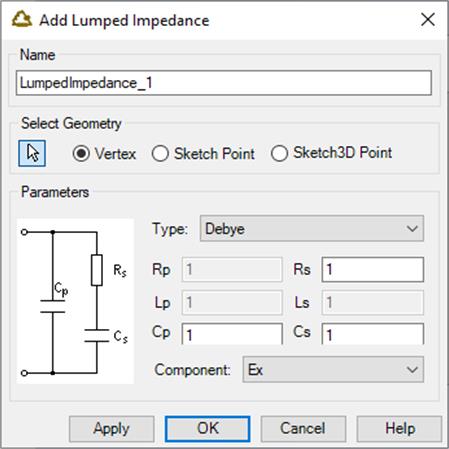Click the Apply button
The width and height of the screenshot is (449, 449).
[x=112, y=429]
